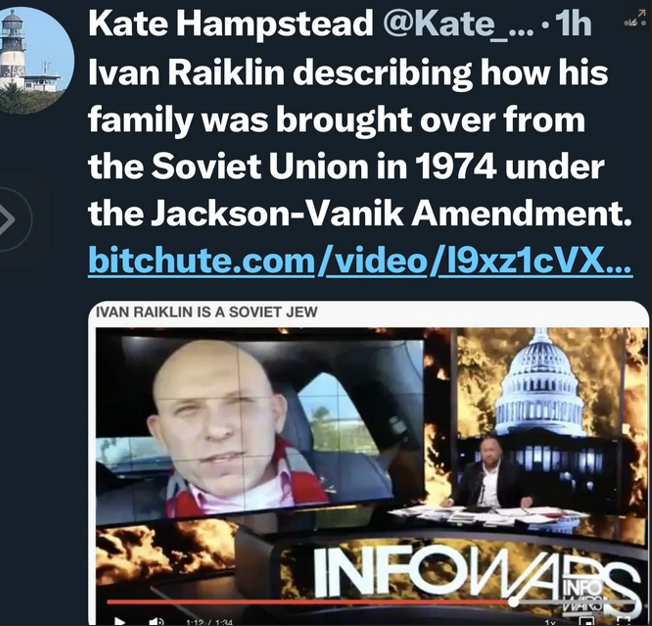652x626 pixels.
Task: Click the tweet text about Jackson-Vanik Amendment
Action: 360,142
